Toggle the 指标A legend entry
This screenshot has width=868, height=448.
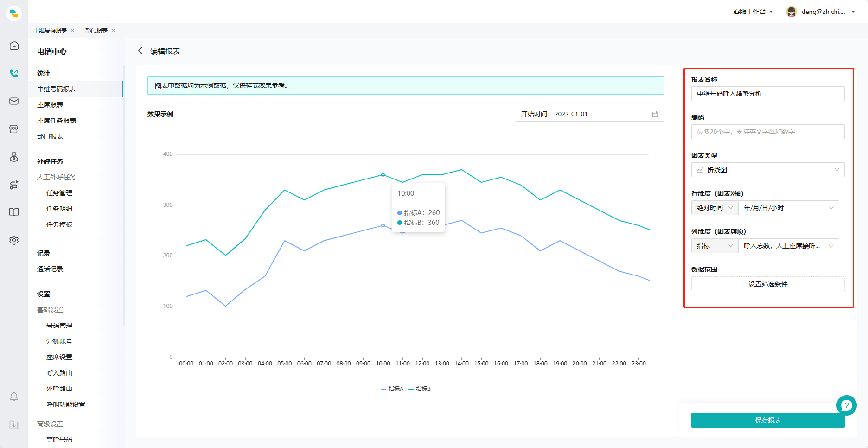[x=392, y=389]
